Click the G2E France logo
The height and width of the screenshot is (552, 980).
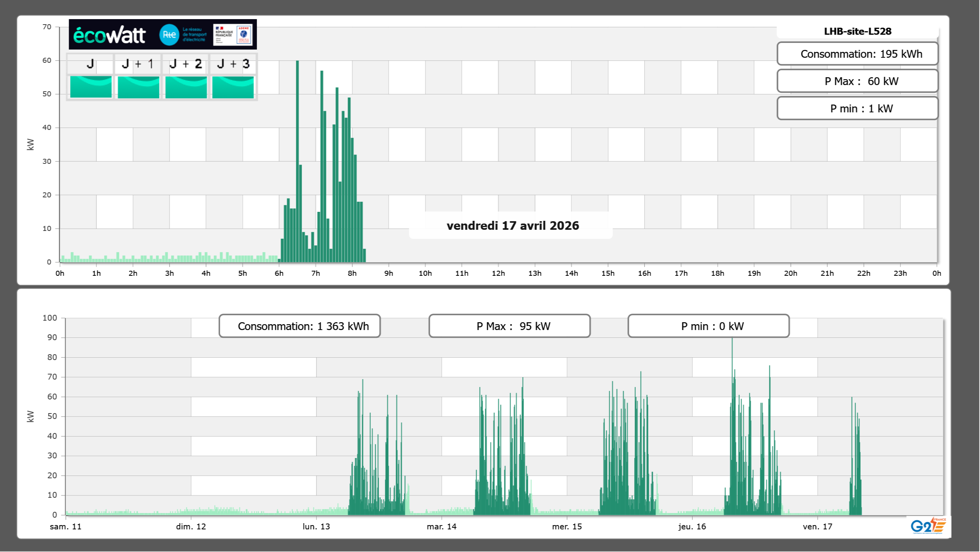pyautogui.click(x=928, y=526)
